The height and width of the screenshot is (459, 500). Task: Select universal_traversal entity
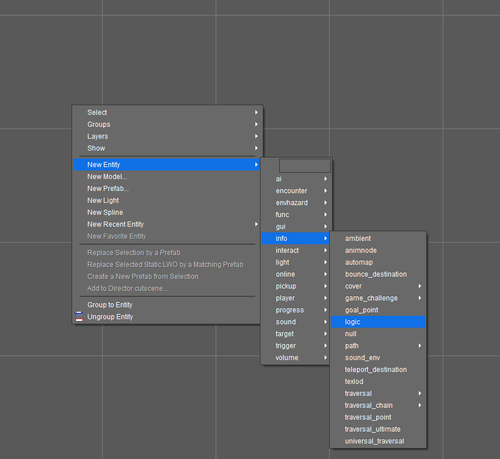pyautogui.click(x=378, y=441)
